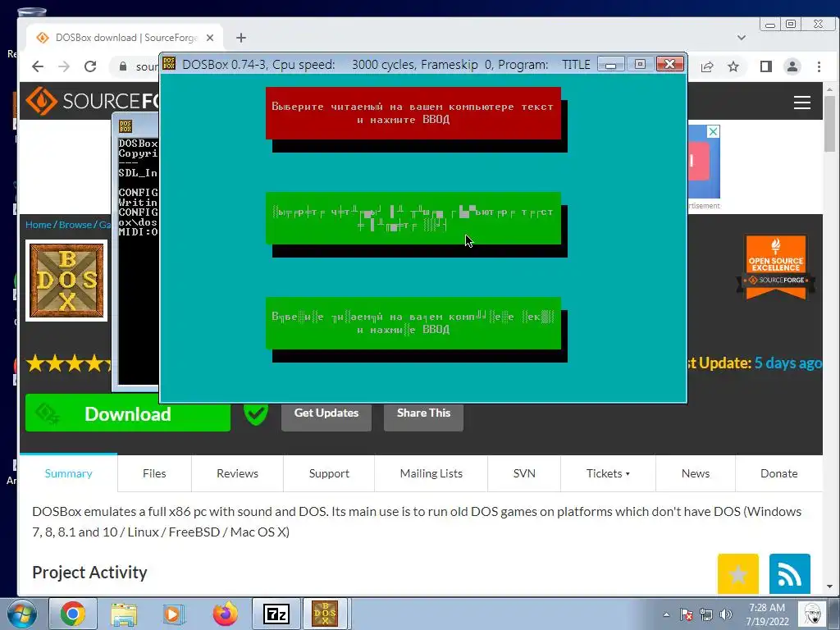Click the Home breadcrumb link
The height and width of the screenshot is (630, 840).
pos(38,225)
